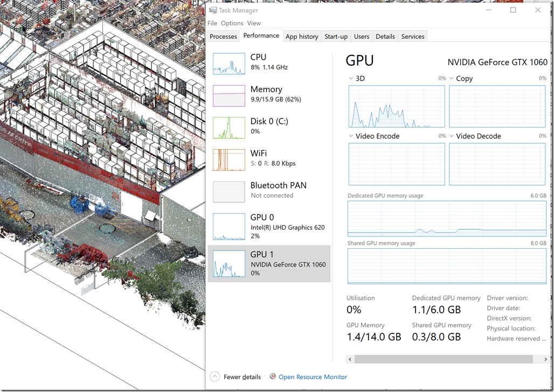554x392 pixels.
Task: Open the File menu
Action: pyautogui.click(x=212, y=23)
